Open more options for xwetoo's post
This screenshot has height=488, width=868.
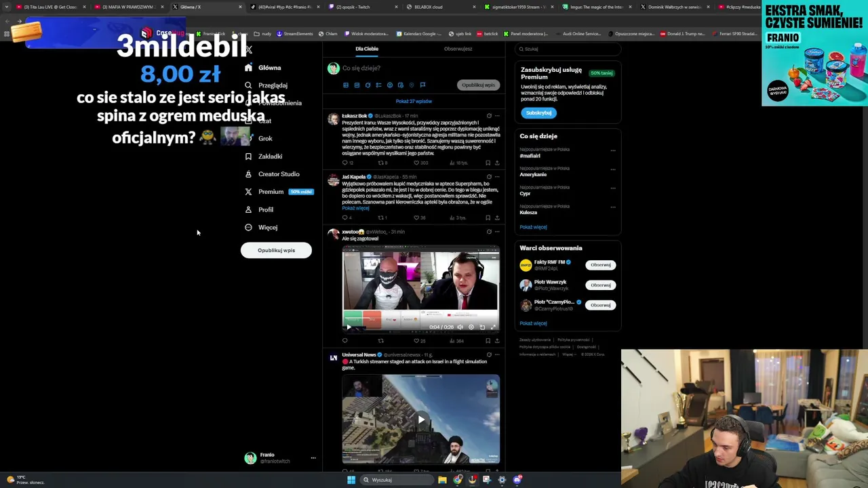pos(497,232)
